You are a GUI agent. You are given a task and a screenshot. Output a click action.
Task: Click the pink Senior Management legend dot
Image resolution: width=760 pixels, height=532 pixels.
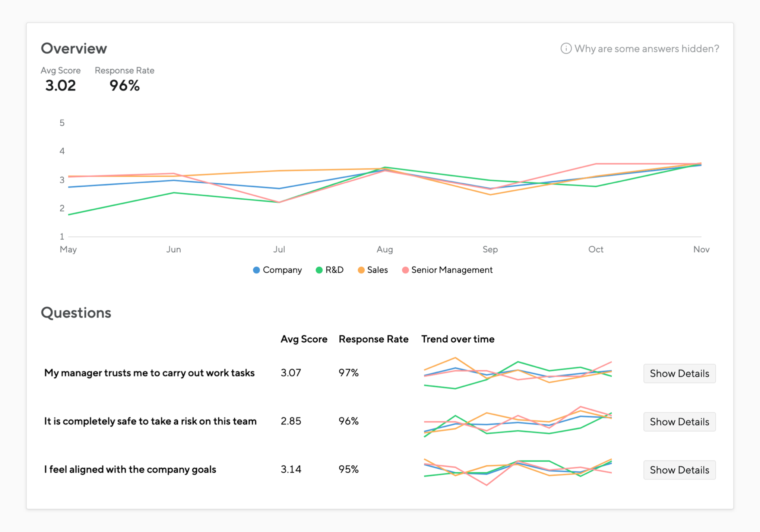tap(405, 270)
